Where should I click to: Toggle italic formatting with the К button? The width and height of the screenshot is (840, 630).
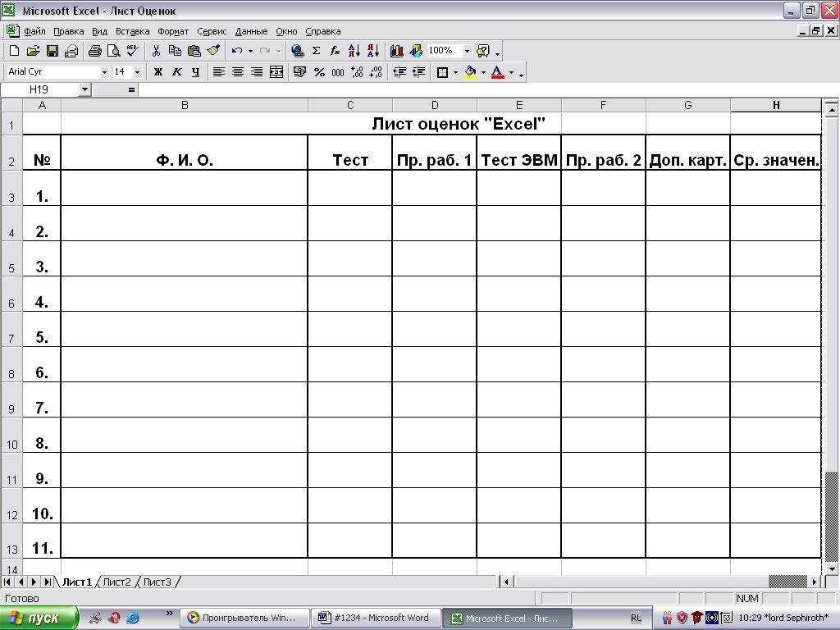(177, 72)
